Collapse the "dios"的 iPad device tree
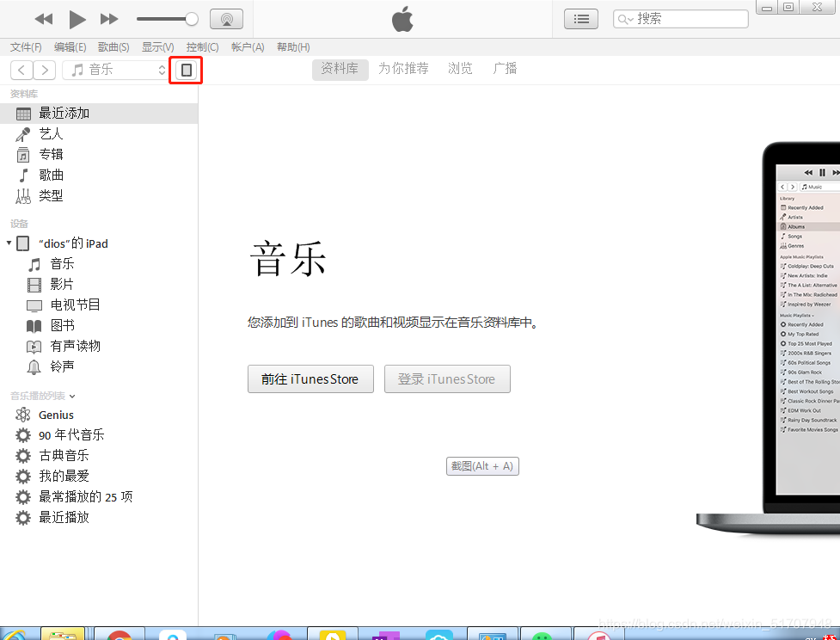Image resolution: width=840 pixels, height=640 pixels. click(9, 243)
